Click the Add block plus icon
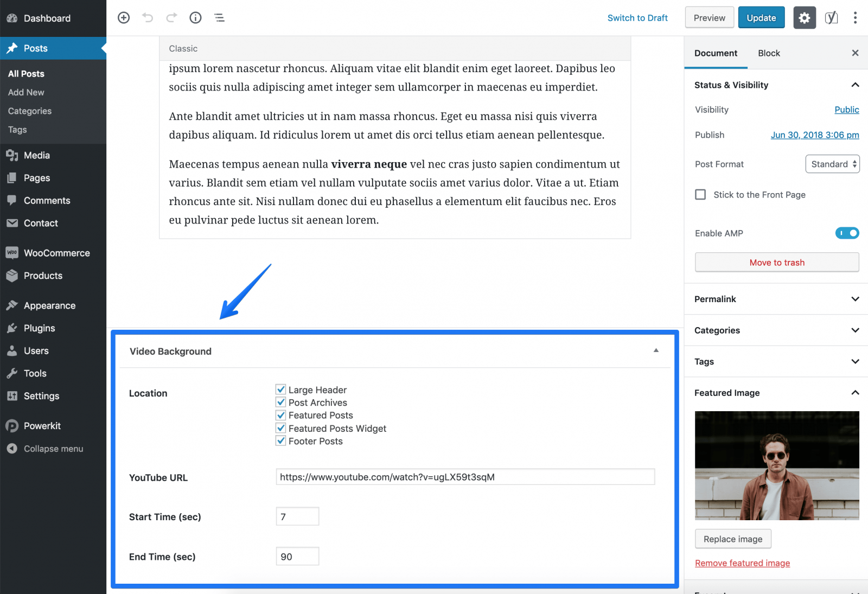This screenshot has height=594, width=868. click(x=124, y=18)
